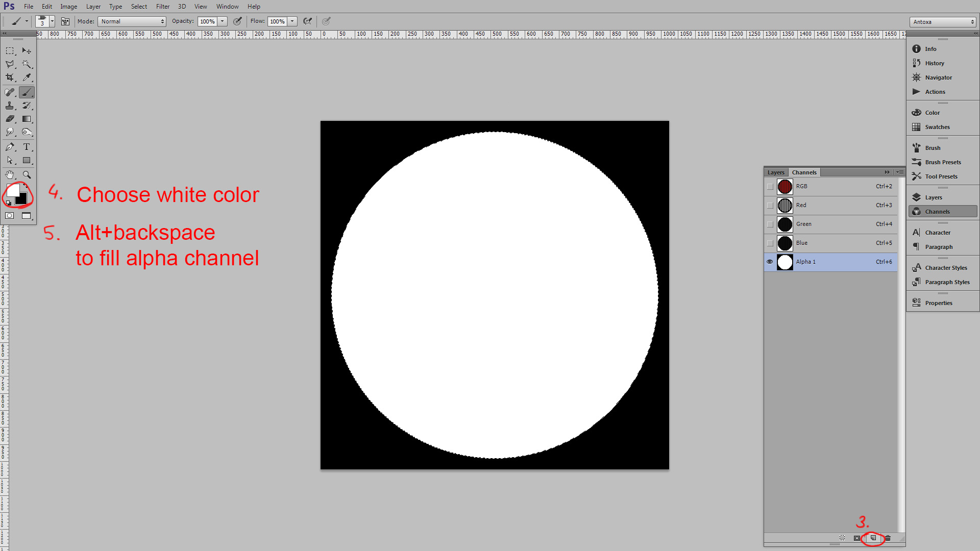Open the brush Mode dropdown
The height and width of the screenshot is (551, 980).
132,21
